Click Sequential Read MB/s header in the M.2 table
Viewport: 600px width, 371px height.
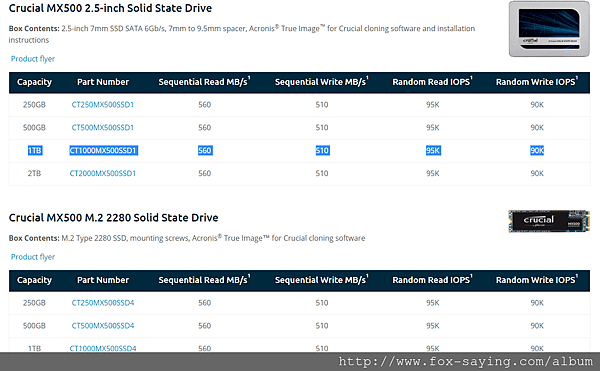click(x=204, y=280)
